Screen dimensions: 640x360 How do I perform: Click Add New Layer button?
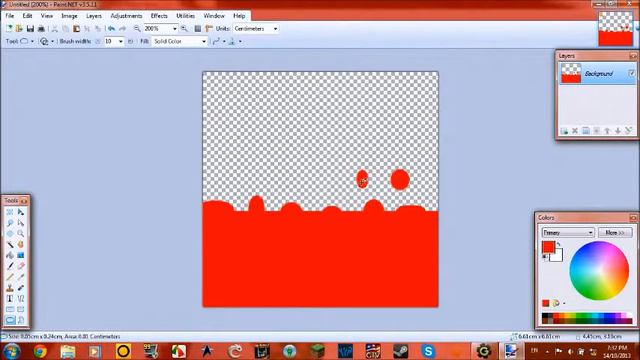pos(564,131)
